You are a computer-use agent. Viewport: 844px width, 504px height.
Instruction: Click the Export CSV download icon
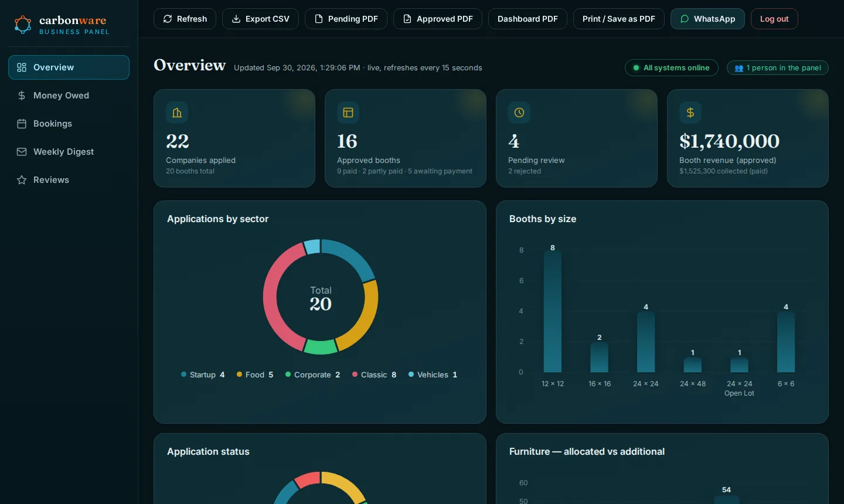click(236, 19)
